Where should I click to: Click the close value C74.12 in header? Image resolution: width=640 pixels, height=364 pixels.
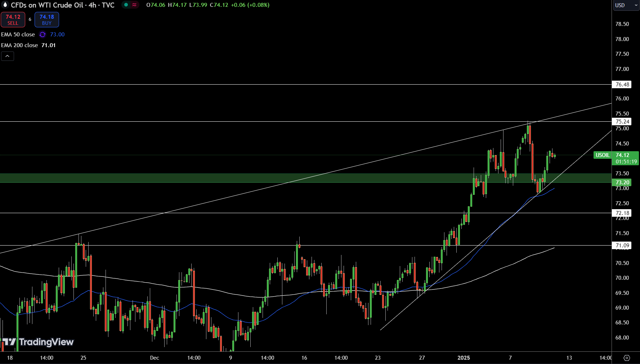click(219, 5)
